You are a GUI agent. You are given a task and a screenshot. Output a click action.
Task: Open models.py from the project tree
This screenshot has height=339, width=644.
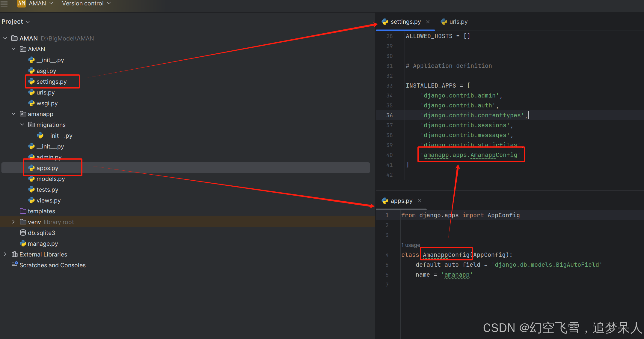click(x=50, y=179)
